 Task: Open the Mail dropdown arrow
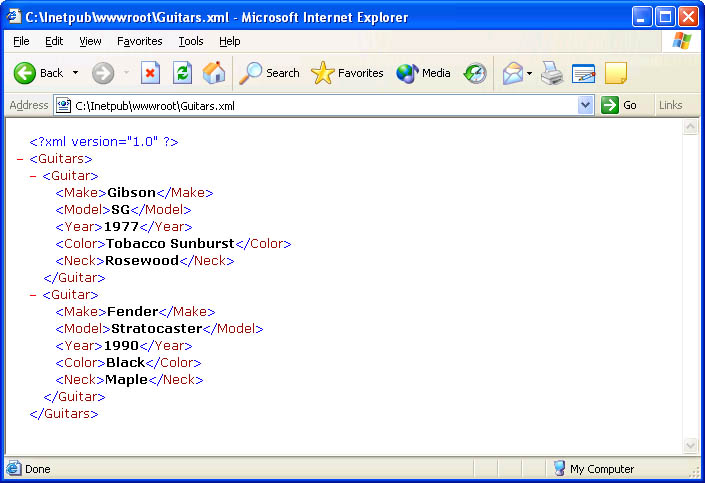(x=530, y=73)
